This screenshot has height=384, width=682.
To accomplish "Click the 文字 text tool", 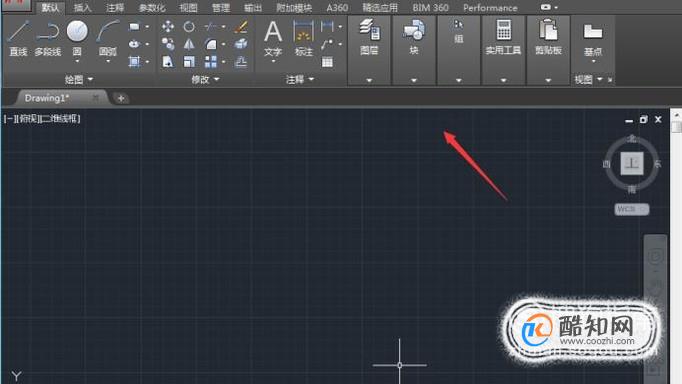I will point(273,39).
